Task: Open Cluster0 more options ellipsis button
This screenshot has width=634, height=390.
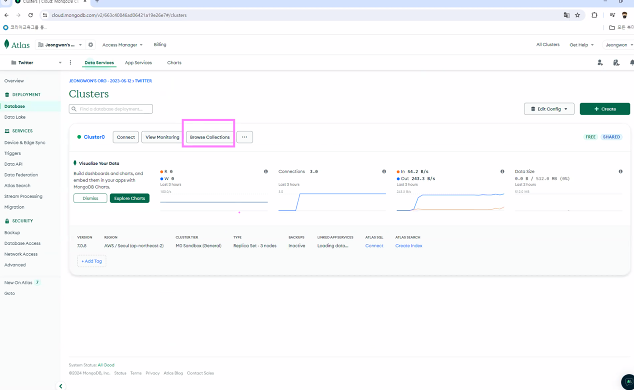Action: click(245, 137)
